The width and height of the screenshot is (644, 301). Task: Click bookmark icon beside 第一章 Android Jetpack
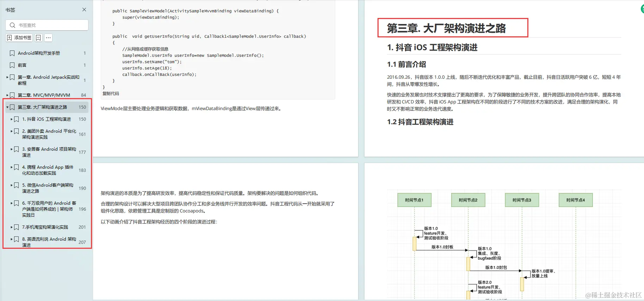coord(12,77)
